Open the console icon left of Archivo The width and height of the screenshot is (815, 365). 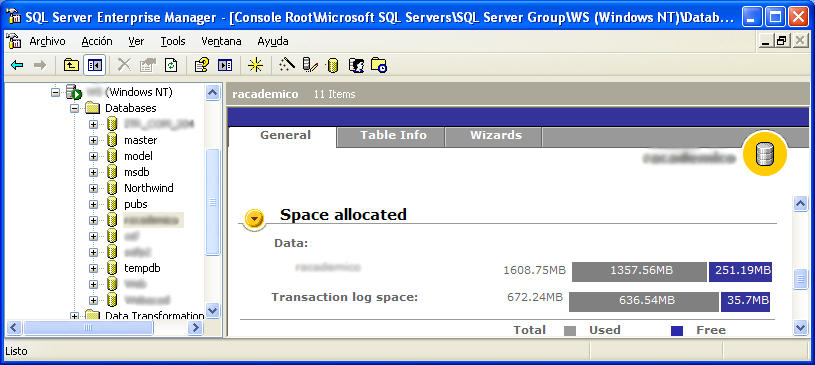coord(13,41)
